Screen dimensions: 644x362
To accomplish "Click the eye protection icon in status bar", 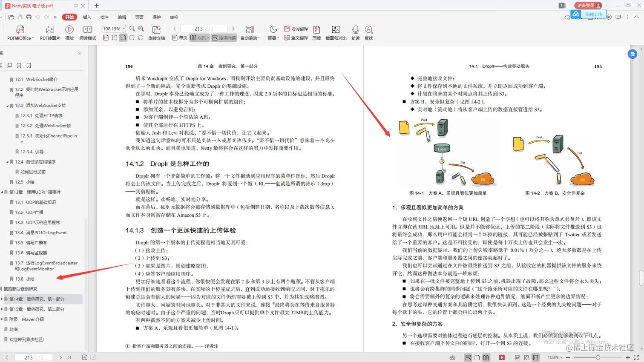I will tap(452, 358).
